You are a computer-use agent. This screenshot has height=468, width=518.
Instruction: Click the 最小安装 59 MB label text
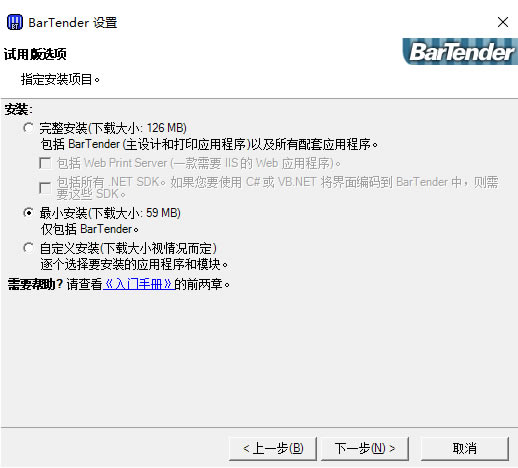[110, 213]
